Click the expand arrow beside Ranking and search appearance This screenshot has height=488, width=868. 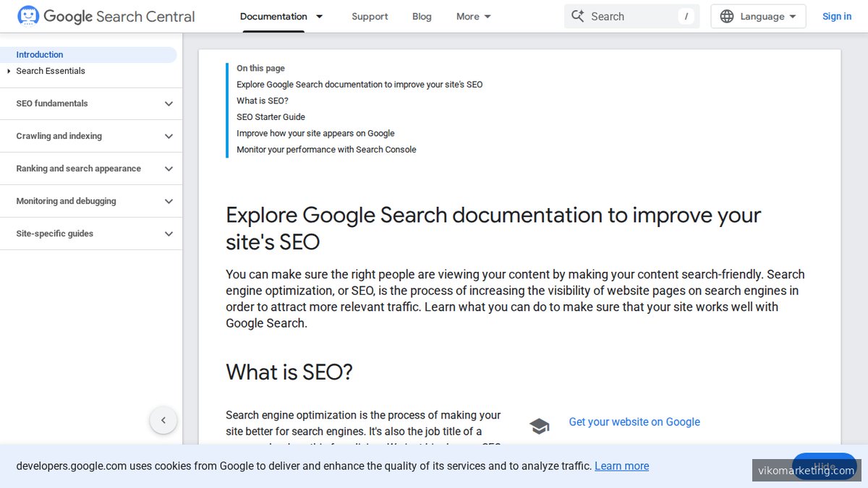point(168,168)
